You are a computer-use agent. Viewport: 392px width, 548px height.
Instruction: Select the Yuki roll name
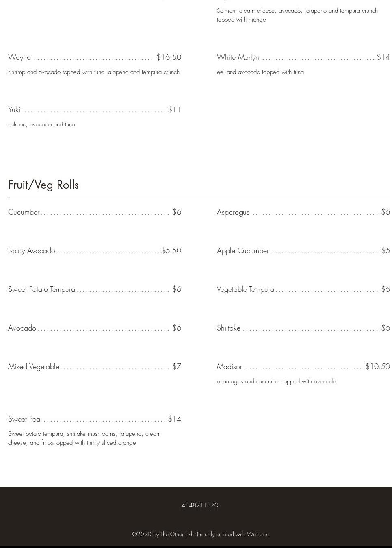pyautogui.click(x=14, y=110)
